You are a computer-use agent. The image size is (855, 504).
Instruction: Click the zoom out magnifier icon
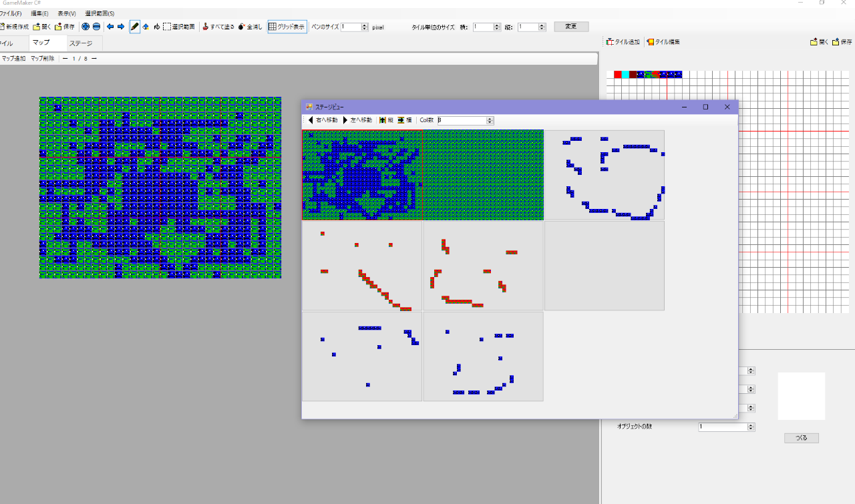point(96,27)
